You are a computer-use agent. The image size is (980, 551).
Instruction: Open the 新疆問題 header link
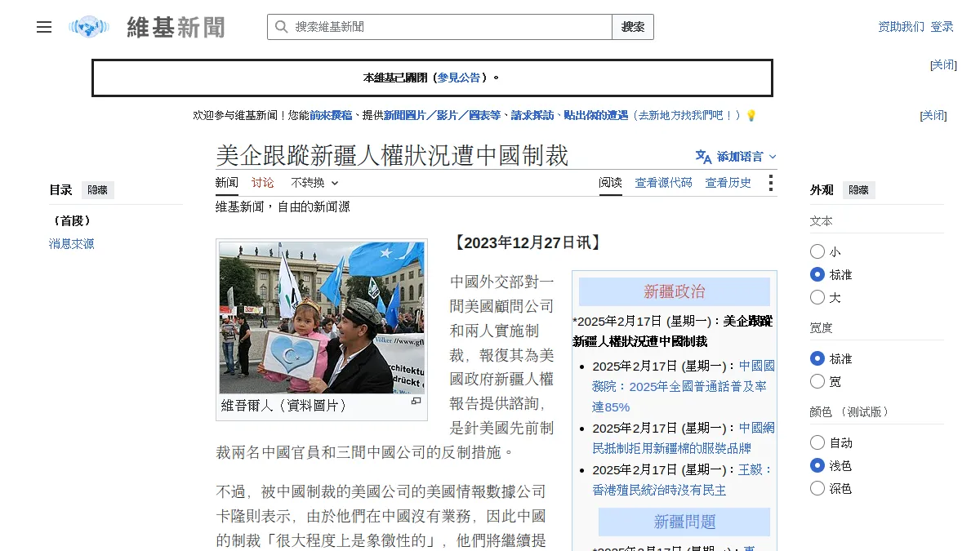coord(685,522)
